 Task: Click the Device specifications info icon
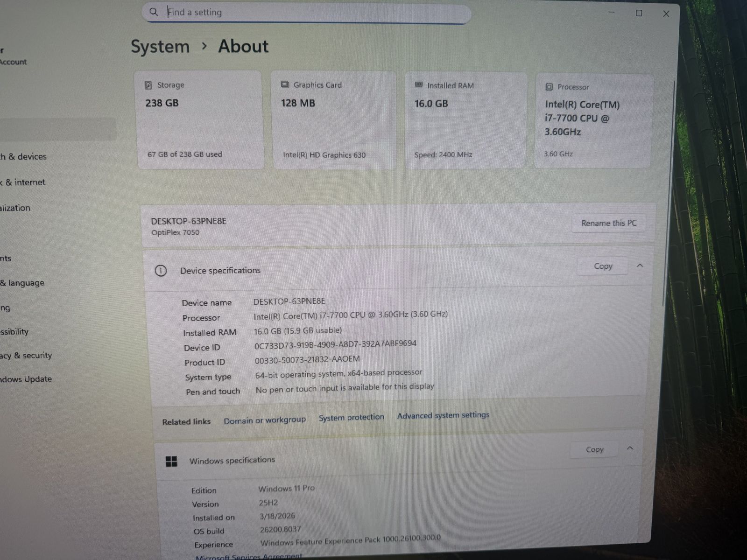(161, 271)
